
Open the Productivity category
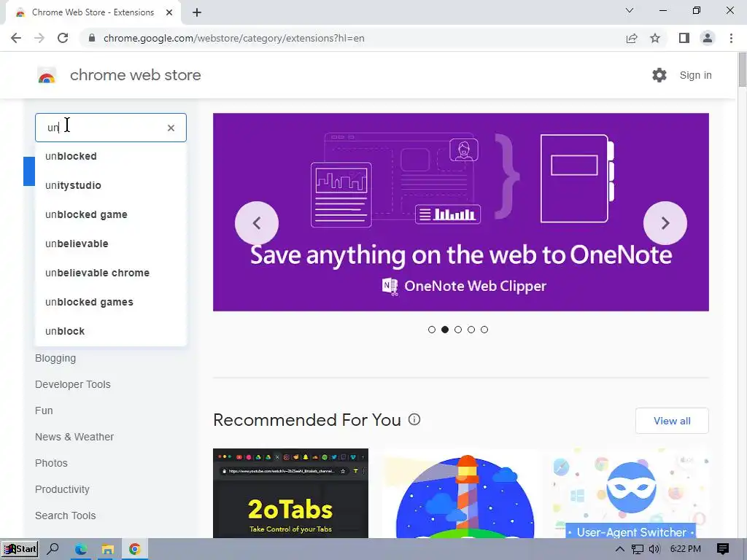62,489
